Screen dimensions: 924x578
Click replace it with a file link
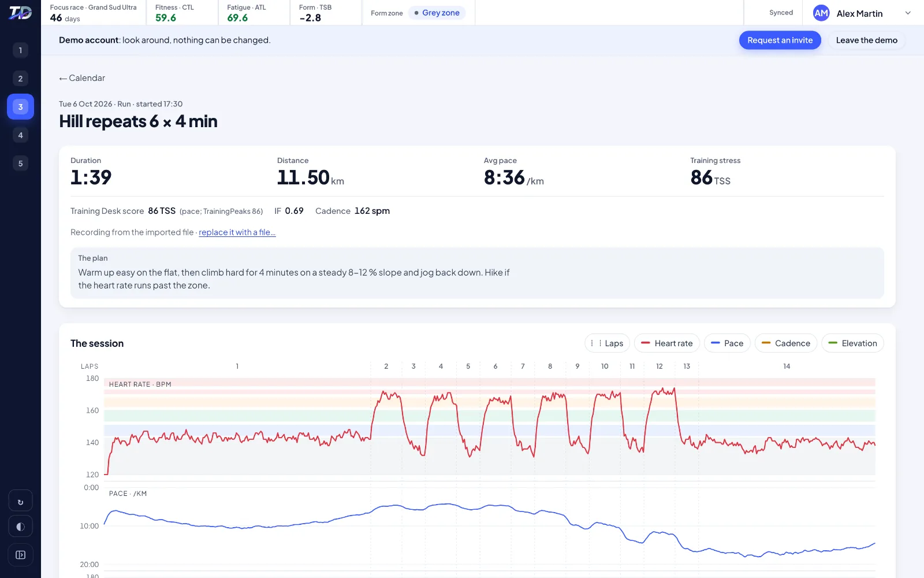(237, 232)
